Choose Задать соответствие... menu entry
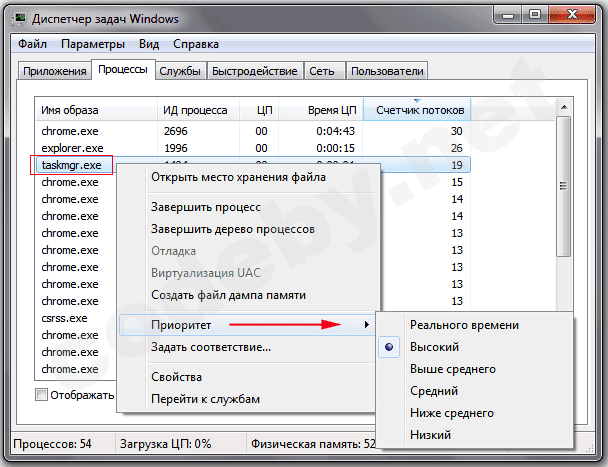The height and width of the screenshot is (467, 608). [248, 347]
